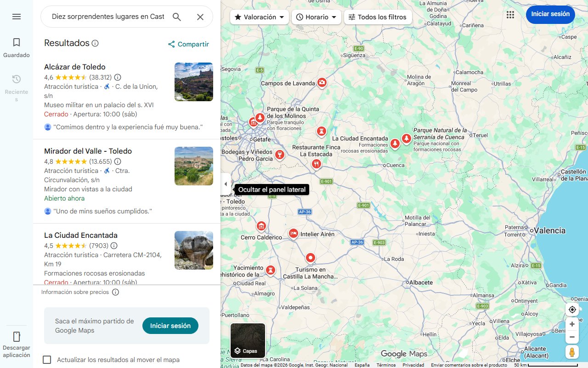Click the Compartir share link

pyautogui.click(x=188, y=44)
